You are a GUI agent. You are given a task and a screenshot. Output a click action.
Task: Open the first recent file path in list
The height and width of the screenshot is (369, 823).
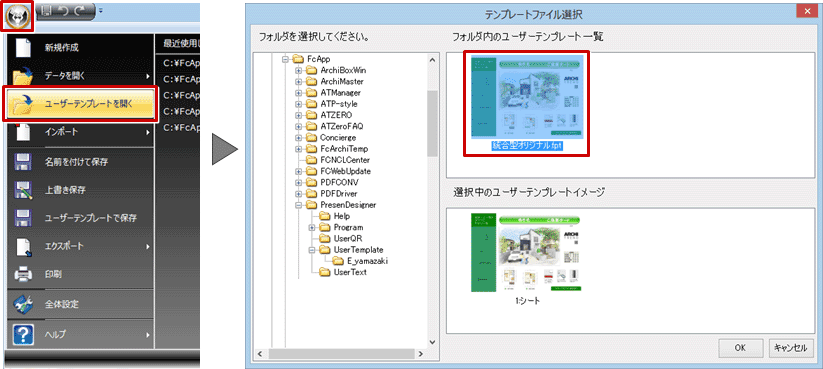[181, 63]
